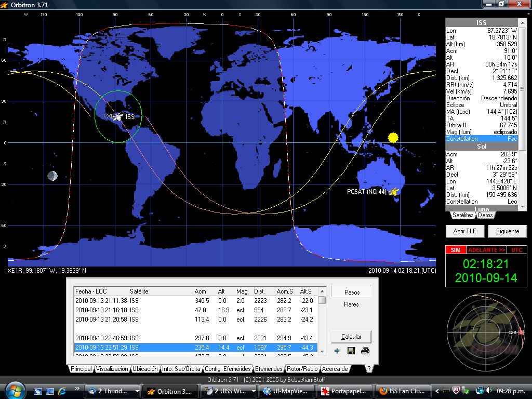Click the Calcular button
Screen dimensions: 532x399
click(351, 337)
